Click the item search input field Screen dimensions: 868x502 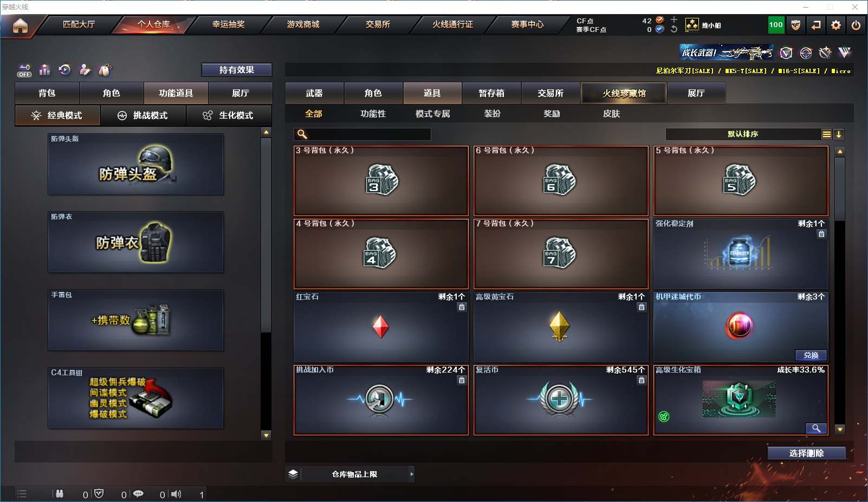coord(362,134)
